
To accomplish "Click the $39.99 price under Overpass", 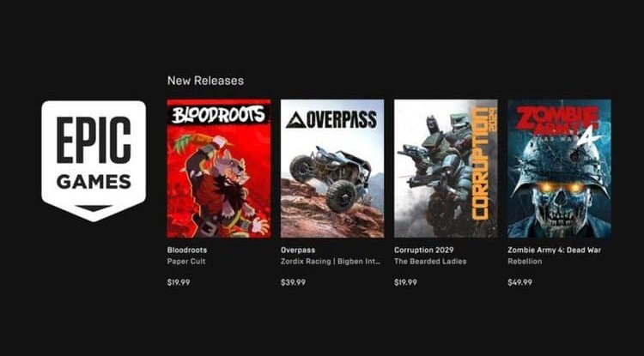I will 293,282.
